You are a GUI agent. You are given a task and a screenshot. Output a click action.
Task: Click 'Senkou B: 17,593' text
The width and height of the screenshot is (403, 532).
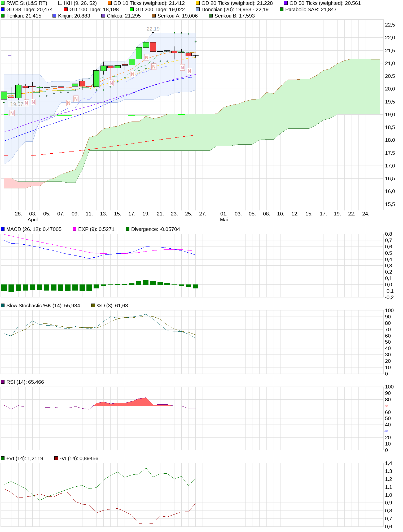tap(235, 16)
